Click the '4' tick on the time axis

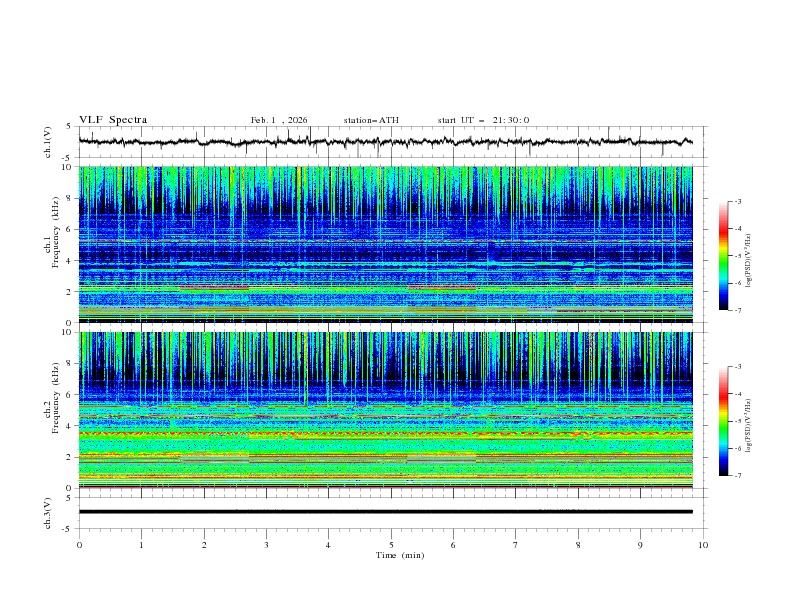328,545
